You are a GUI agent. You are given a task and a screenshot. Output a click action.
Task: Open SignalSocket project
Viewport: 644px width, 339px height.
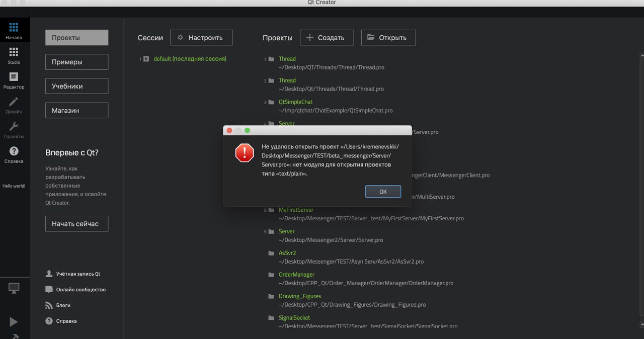pos(294,318)
